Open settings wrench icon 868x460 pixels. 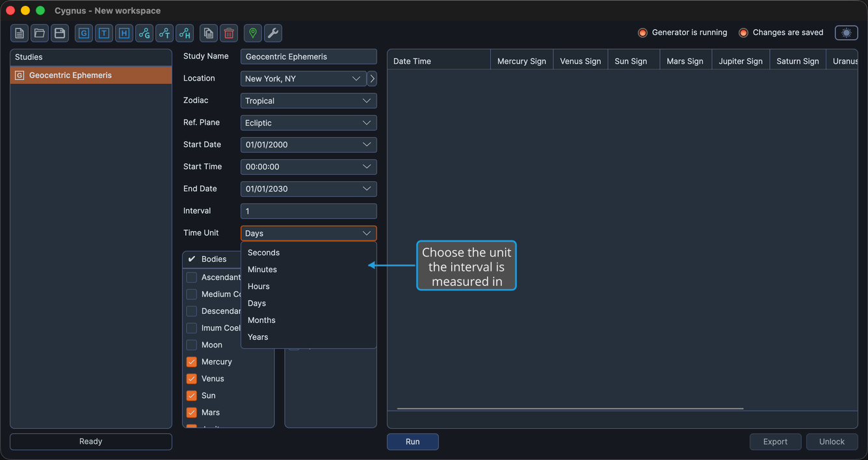pos(273,33)
